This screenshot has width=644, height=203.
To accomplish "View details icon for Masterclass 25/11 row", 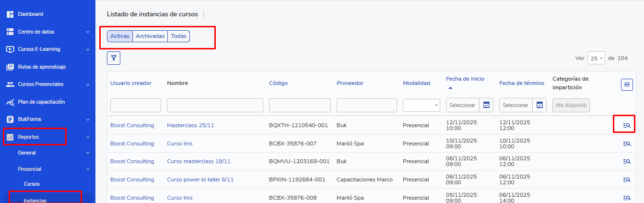I will pyautogui.click(x=626, y=125).
